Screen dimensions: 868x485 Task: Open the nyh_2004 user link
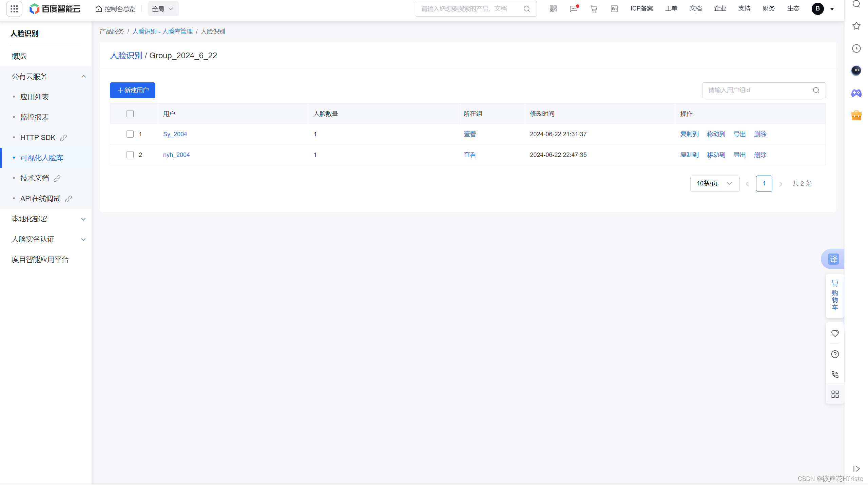point(176,155)
